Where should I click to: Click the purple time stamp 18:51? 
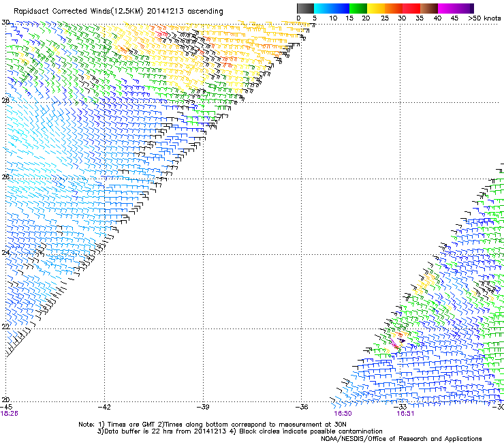click(x=405, y=414)
